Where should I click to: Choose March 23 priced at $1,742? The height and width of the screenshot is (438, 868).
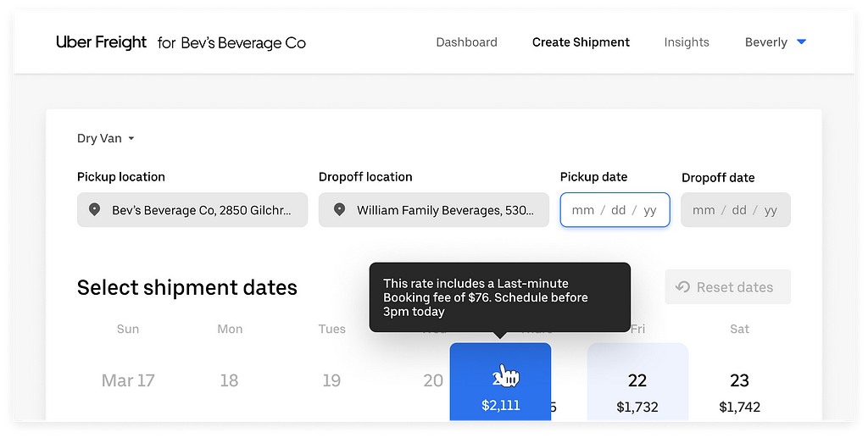(x=739, y=392)
